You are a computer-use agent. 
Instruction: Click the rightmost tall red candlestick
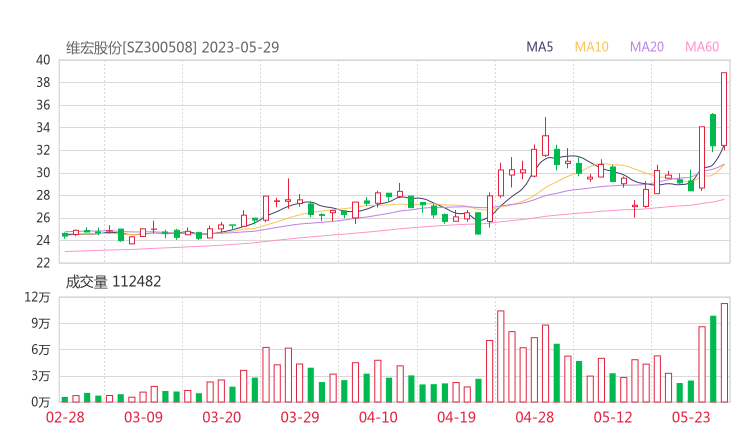point(724,110)
